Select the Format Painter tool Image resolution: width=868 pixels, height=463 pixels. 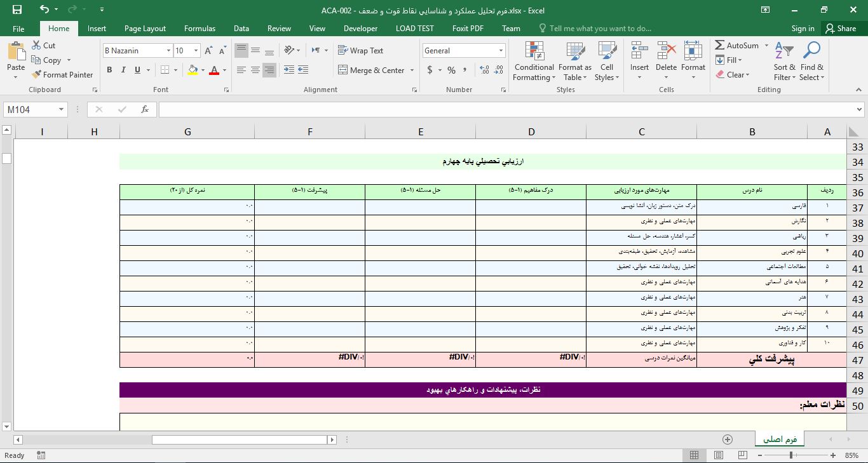tap(62, 74)
